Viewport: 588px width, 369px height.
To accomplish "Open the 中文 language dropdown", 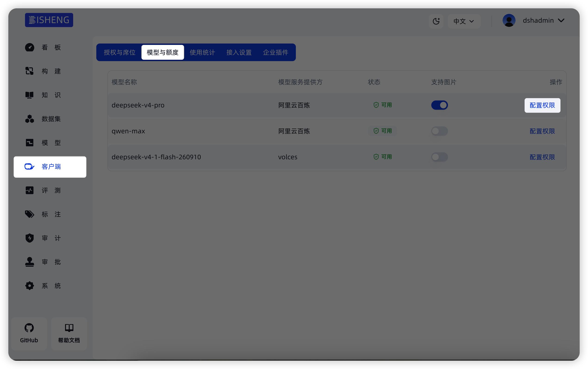I will 464,21.
